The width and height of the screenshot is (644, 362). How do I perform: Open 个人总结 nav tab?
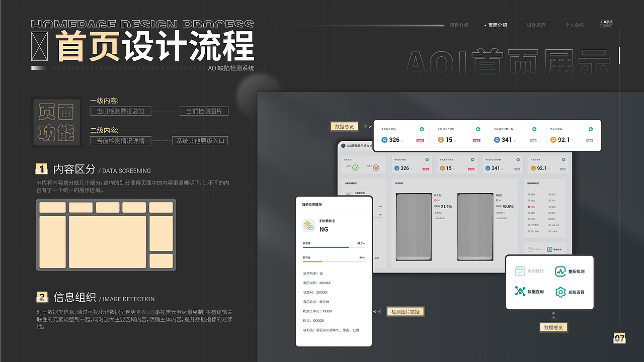pyautogui.click(x=575, y=25)
